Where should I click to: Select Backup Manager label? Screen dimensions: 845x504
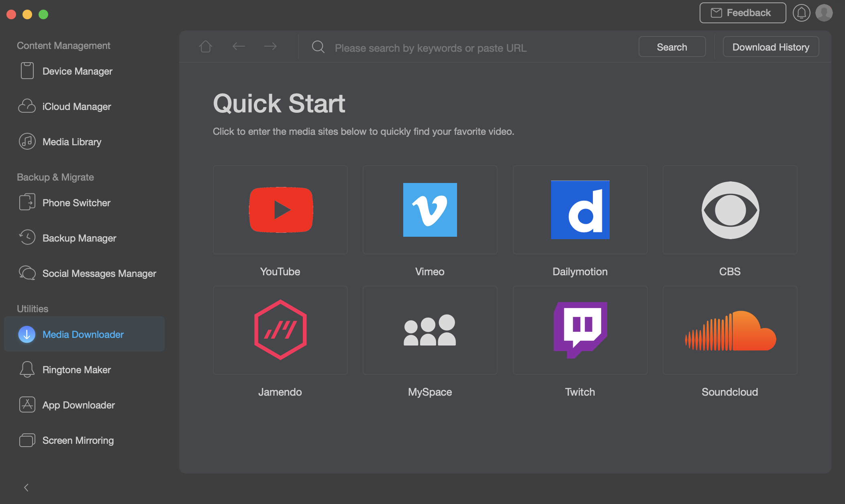click(x=80, y=238)
